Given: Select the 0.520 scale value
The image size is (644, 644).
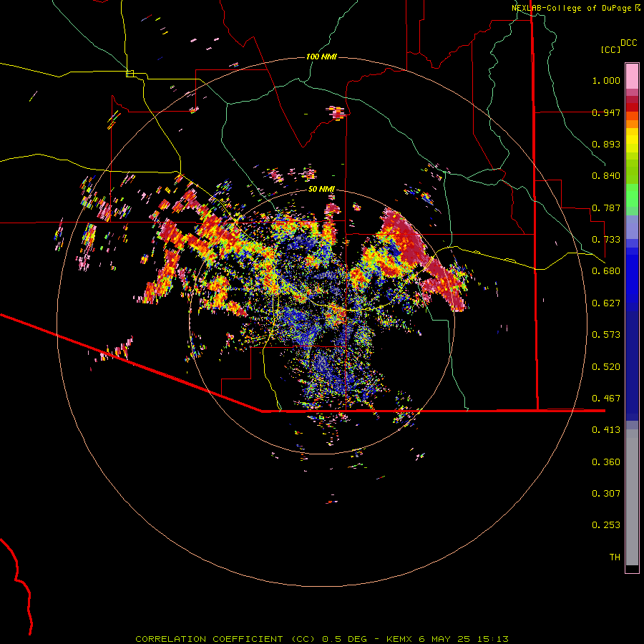Looking at the screenshot, I should pyautogui.click(x=606, y=367).
